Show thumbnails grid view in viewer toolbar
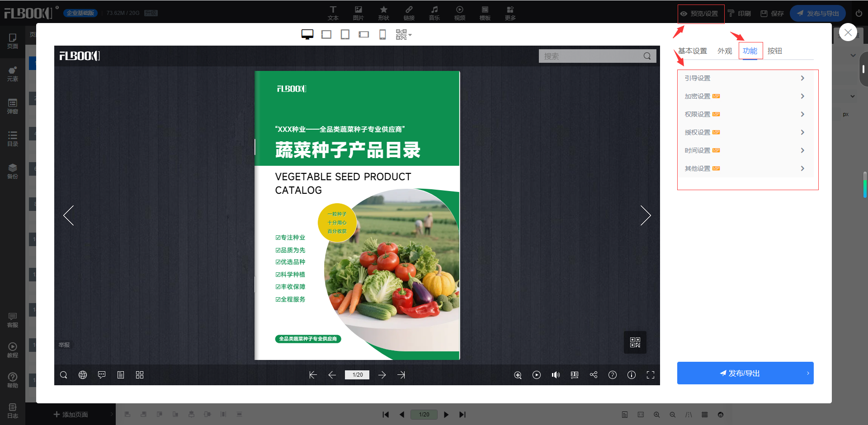 [x=140, y=375]
